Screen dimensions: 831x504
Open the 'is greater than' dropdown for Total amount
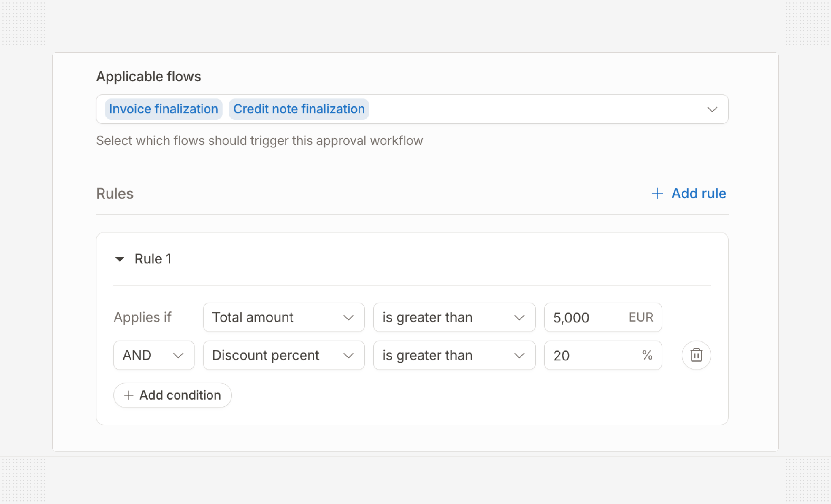[454, 317]
